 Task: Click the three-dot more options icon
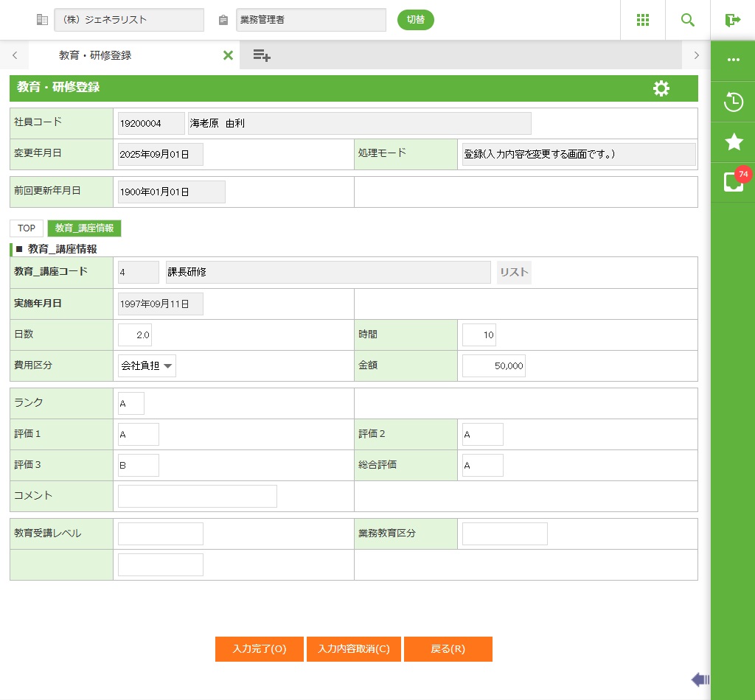tap(733, 60)
